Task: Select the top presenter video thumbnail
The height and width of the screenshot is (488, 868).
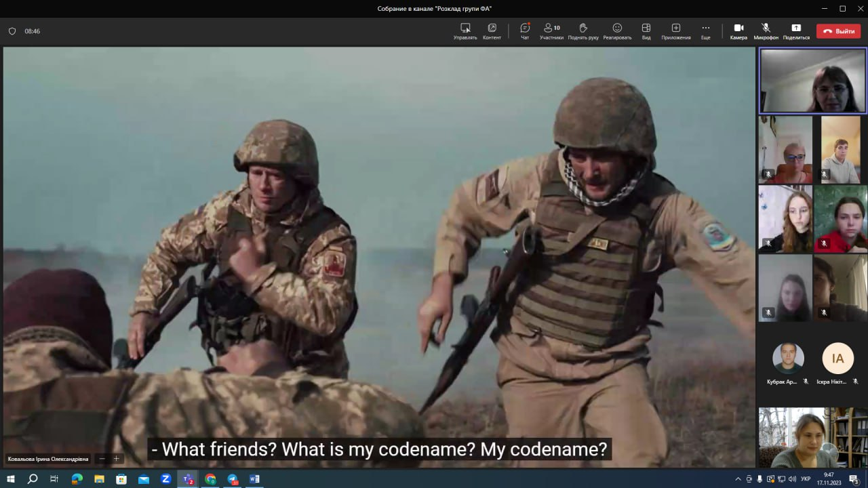Action: (812, 81)
